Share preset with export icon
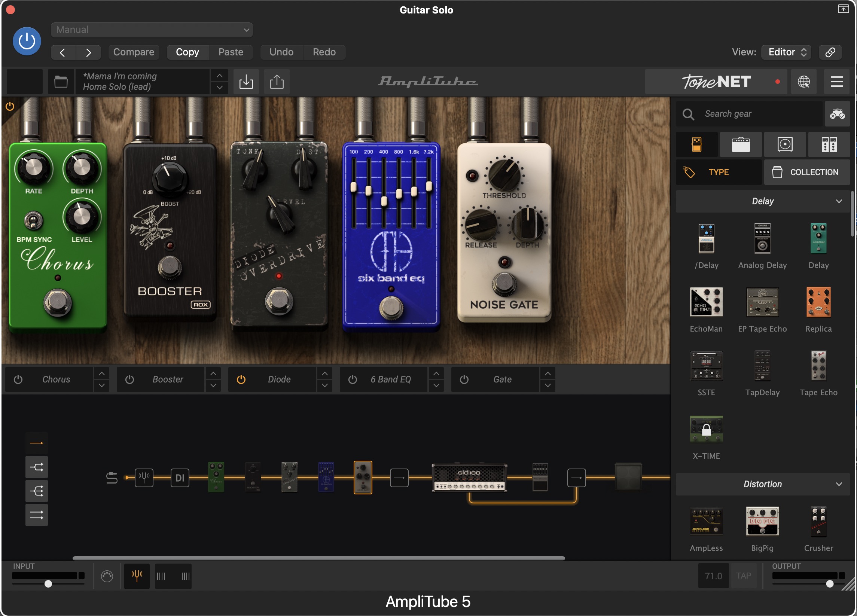 pos(277,82)
